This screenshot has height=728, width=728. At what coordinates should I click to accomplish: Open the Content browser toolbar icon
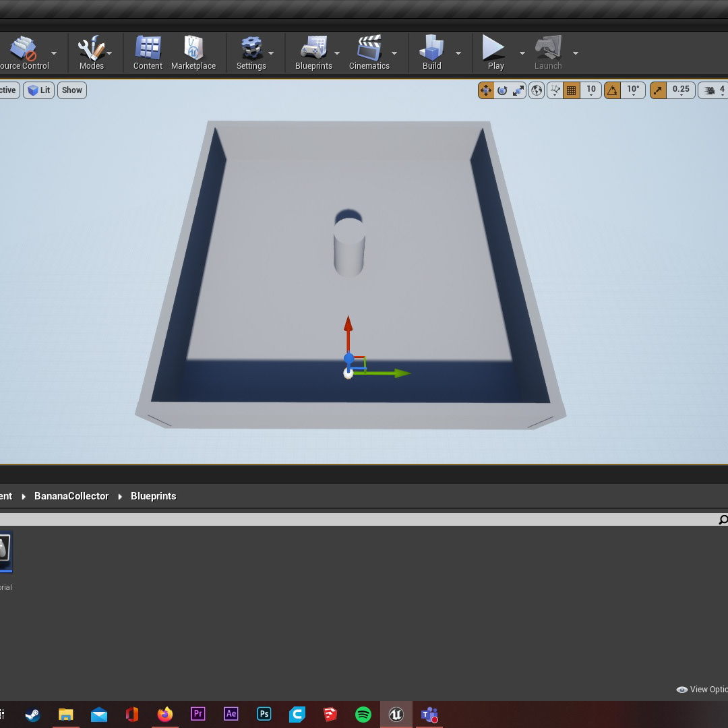pyautogui.click(x=148, y=53)
